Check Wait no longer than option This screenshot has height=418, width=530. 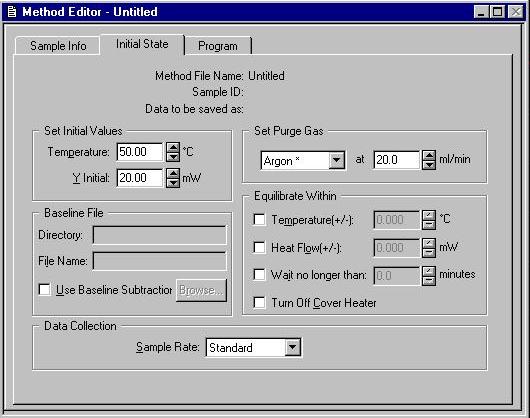[x=259, y=274]
